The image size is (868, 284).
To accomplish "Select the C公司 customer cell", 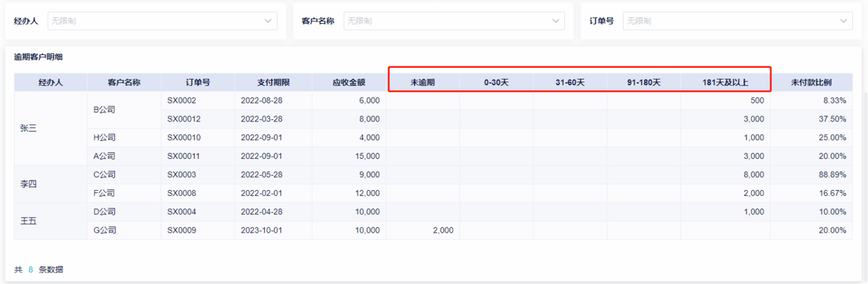I will tap(124, 174).
